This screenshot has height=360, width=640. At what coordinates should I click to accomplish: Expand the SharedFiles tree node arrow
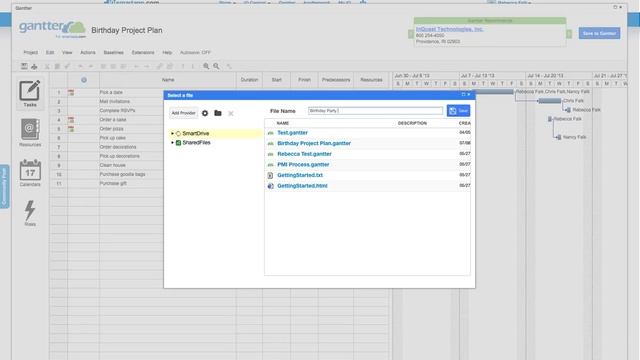point(172,143)
